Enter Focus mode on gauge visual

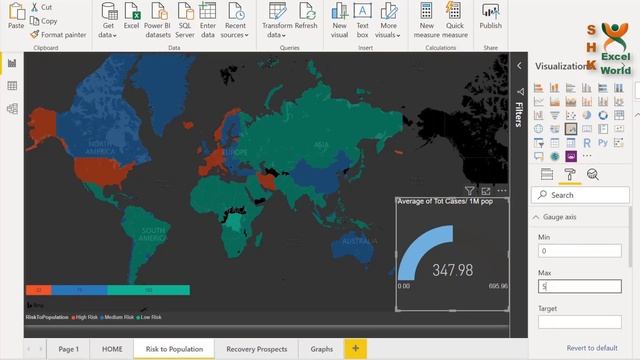pos(486,191)
